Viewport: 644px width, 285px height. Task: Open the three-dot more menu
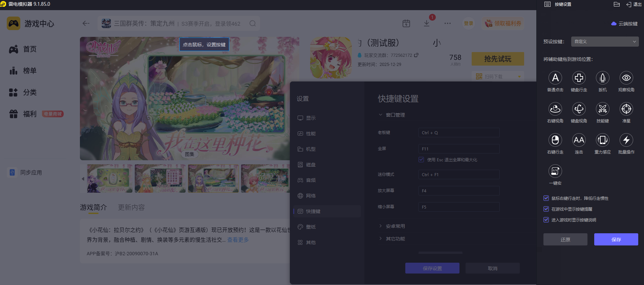(448, 23)
